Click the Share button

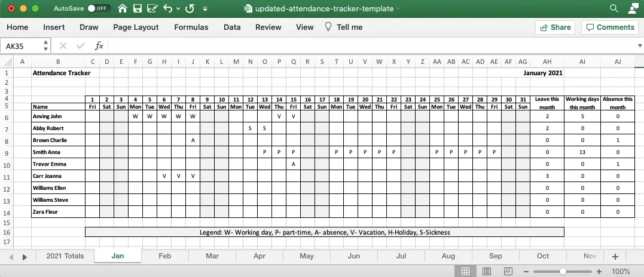556,27
